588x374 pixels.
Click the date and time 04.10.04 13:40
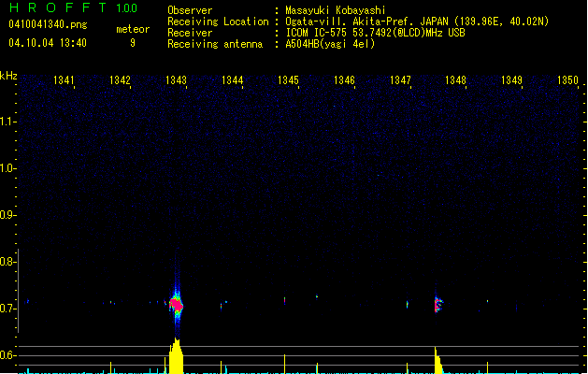47,42
